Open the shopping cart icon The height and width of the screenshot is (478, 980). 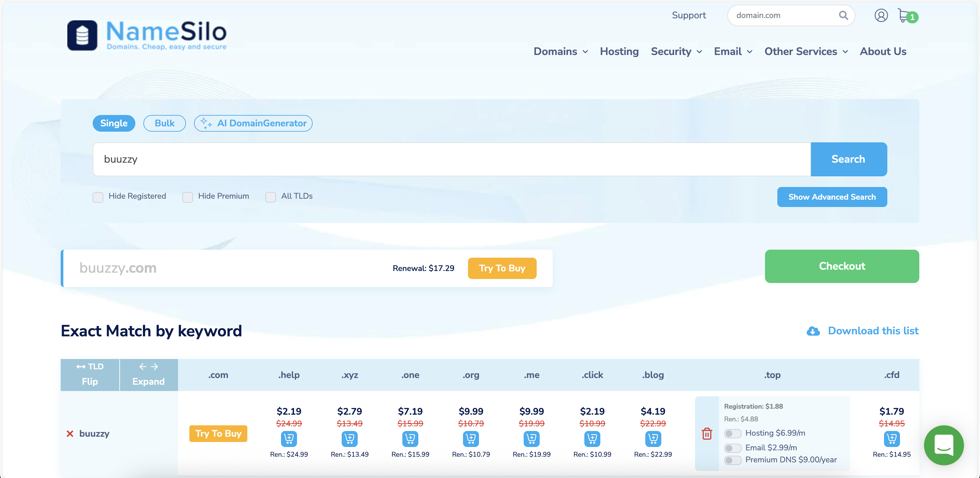(905, 16)
